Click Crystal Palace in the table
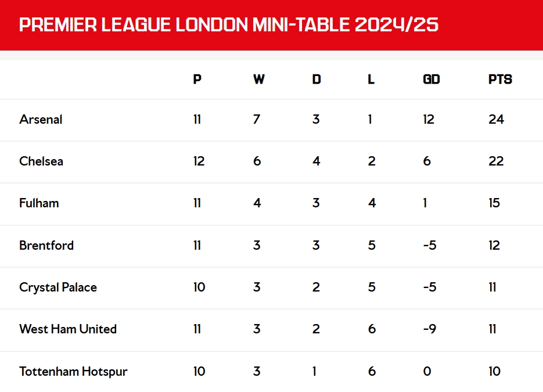Viewport: 543px width, 392px height. tap(58, 287)
